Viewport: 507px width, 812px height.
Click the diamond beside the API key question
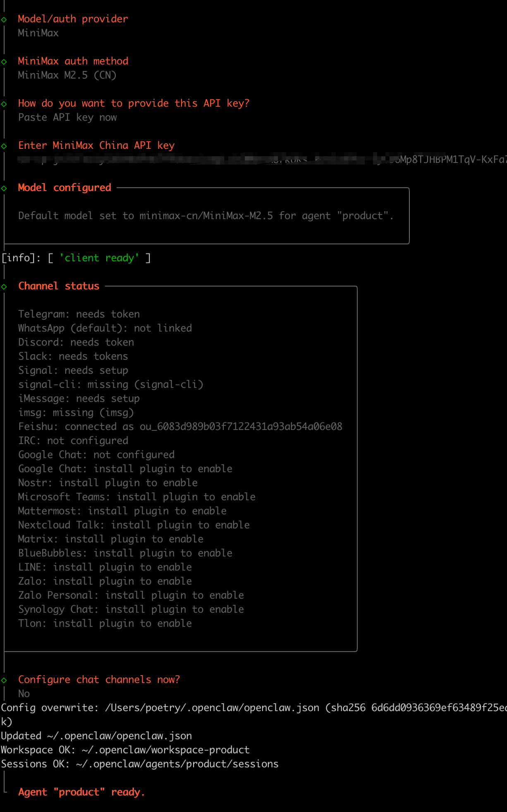(x=4, y=104)
